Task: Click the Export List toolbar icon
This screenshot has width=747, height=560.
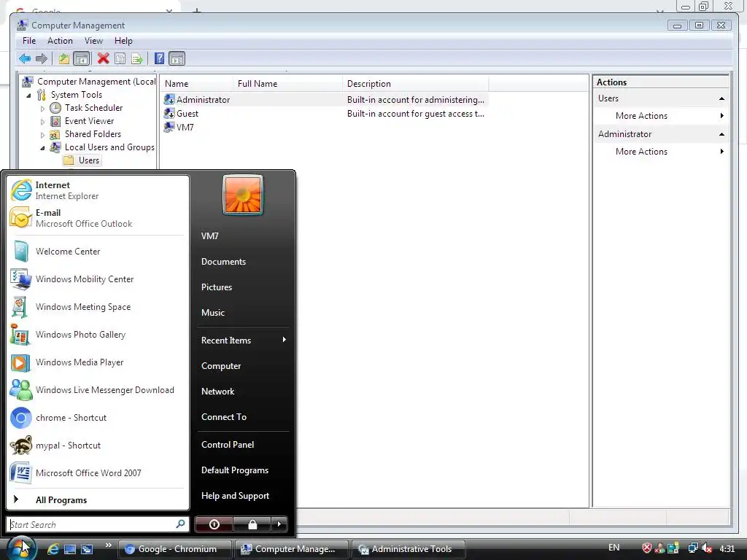Action: coord(137,58)
